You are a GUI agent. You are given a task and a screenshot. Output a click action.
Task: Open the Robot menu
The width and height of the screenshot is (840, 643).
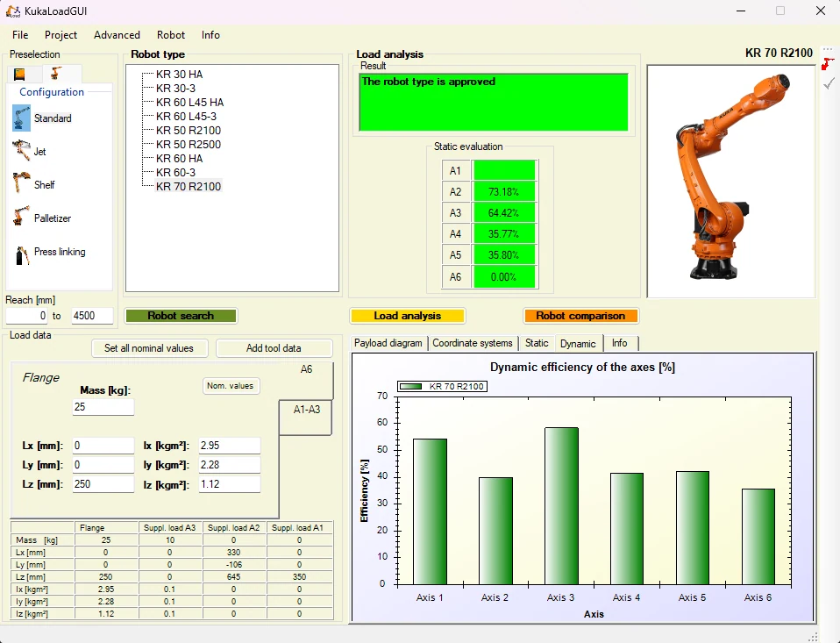tap(171, 35)
